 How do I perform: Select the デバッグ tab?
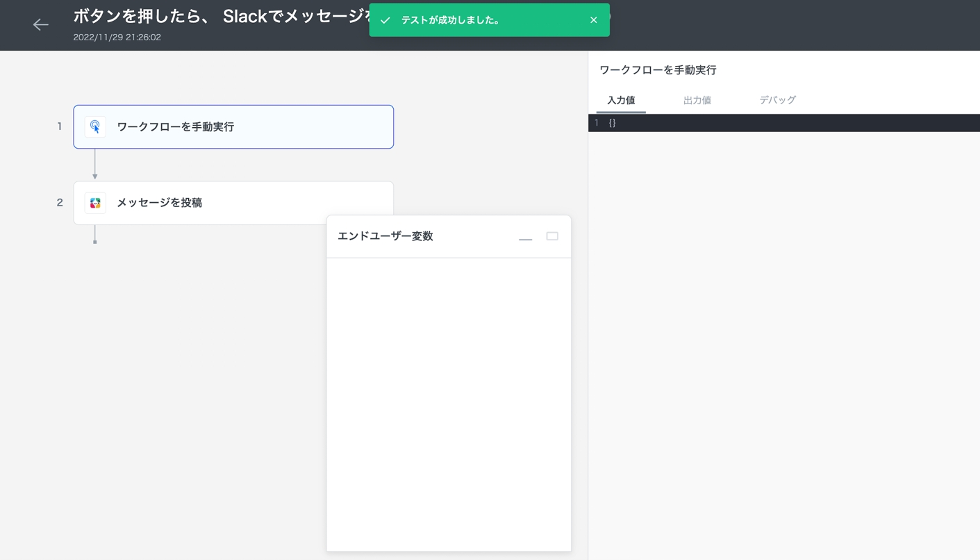pyautogui.click(x=777, y=100)
